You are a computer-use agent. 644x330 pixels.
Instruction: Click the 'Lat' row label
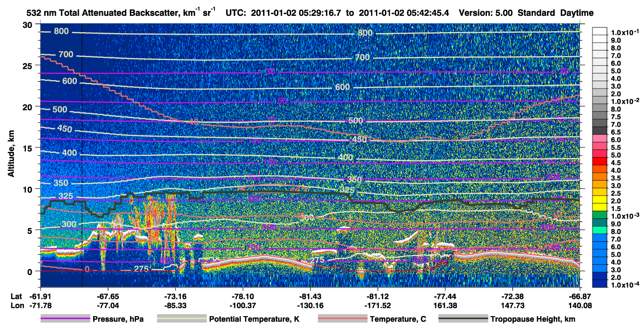tap(16, 297)
